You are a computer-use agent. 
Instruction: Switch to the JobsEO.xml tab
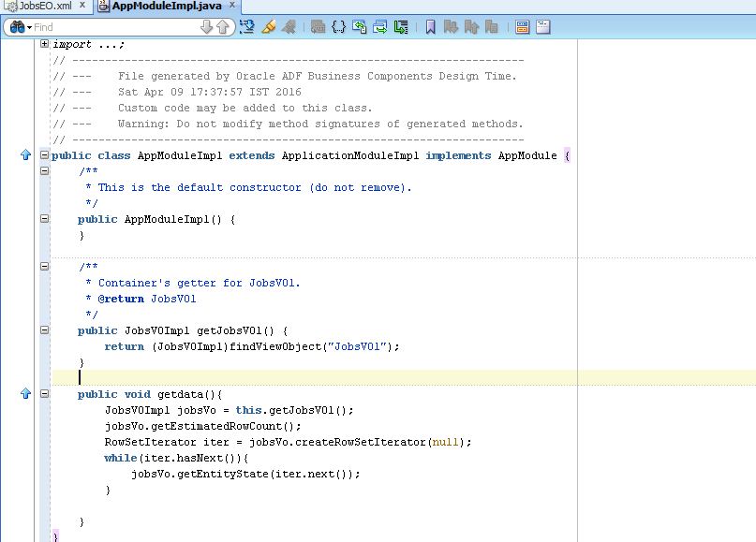coord(42,6)
